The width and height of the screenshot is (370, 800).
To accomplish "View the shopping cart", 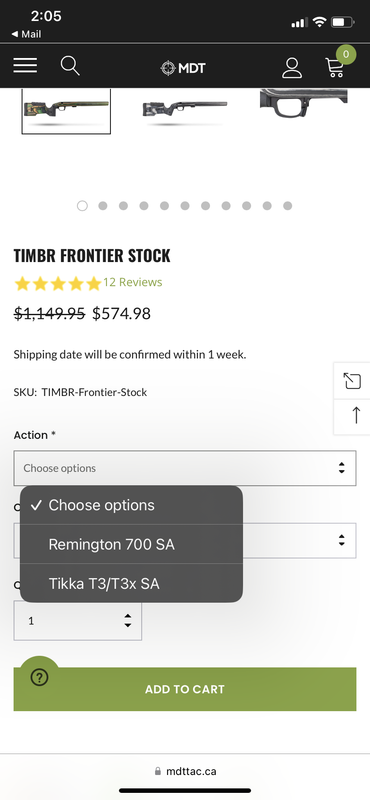I will pyautogui.click(x=336, y=66).
